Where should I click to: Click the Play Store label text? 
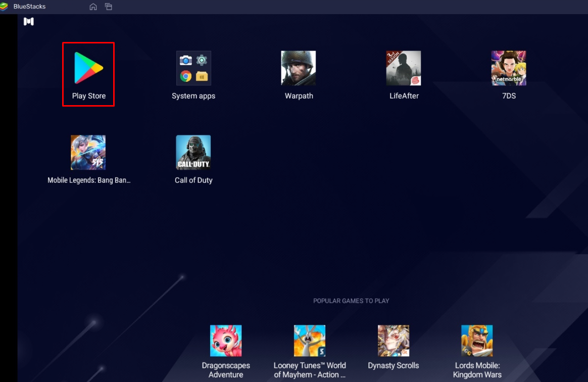coord(88,96)
